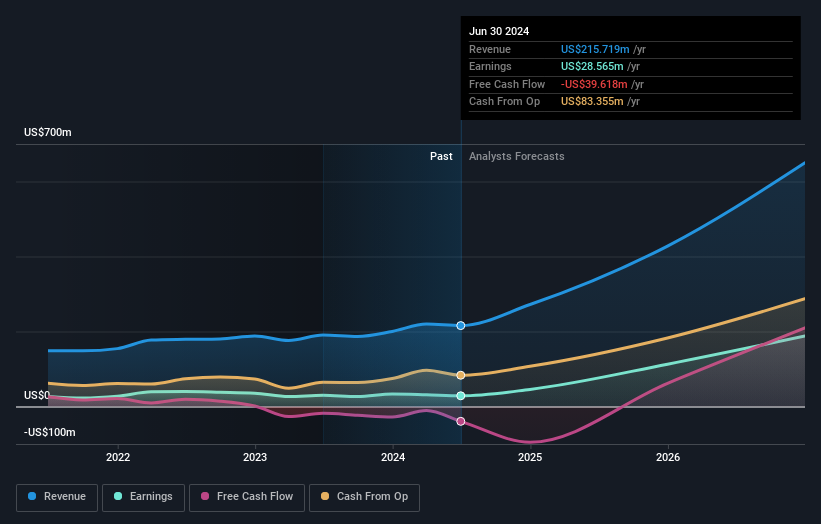This screenshot has width=821, height=524.
Task: Click the US$215.719m revenue value
Action: (595, 49)
